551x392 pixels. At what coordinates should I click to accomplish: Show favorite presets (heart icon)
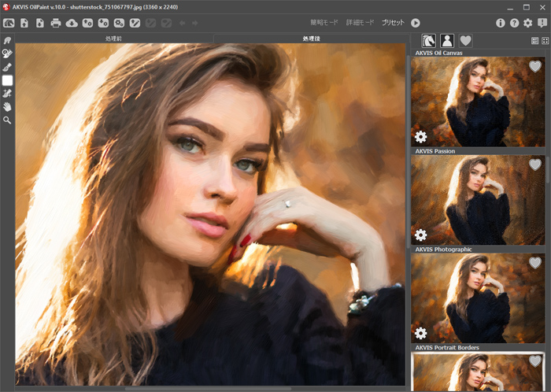pos(466,41)
